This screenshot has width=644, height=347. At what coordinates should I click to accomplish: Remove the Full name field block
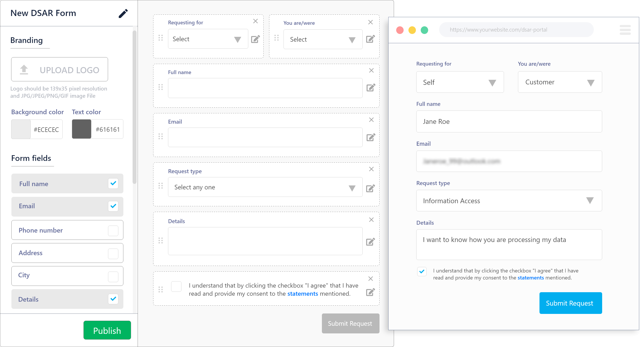point(371,71)
